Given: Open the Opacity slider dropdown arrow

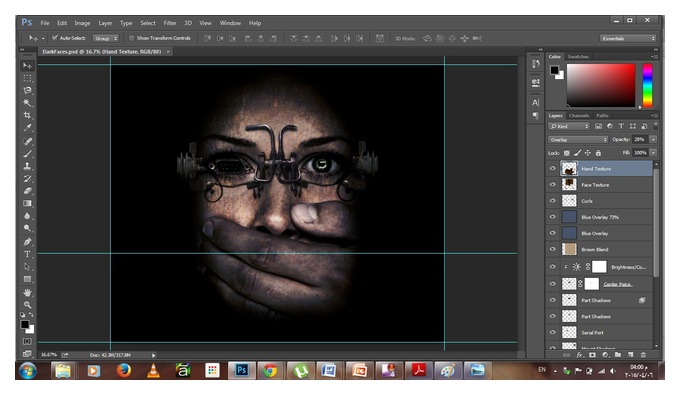Looking at the screenshot, I should [653, 140].
